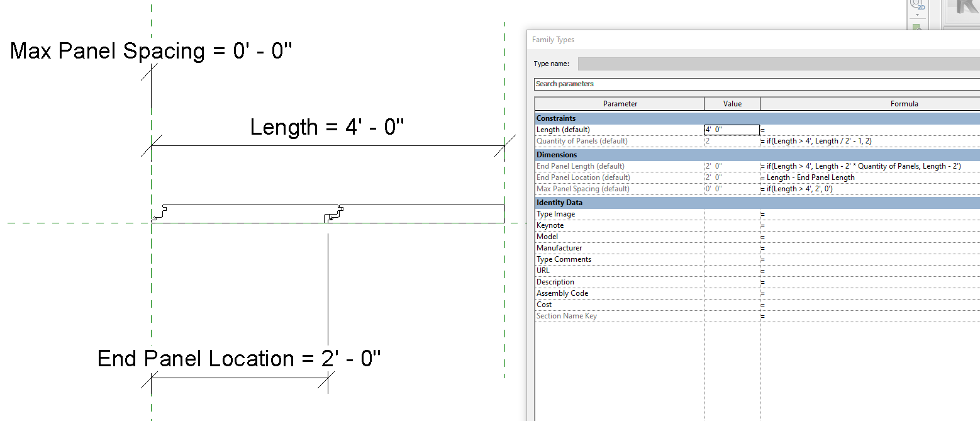
Task: Collapse the Dimensions parameter group
Action: (x=757, y=155)
